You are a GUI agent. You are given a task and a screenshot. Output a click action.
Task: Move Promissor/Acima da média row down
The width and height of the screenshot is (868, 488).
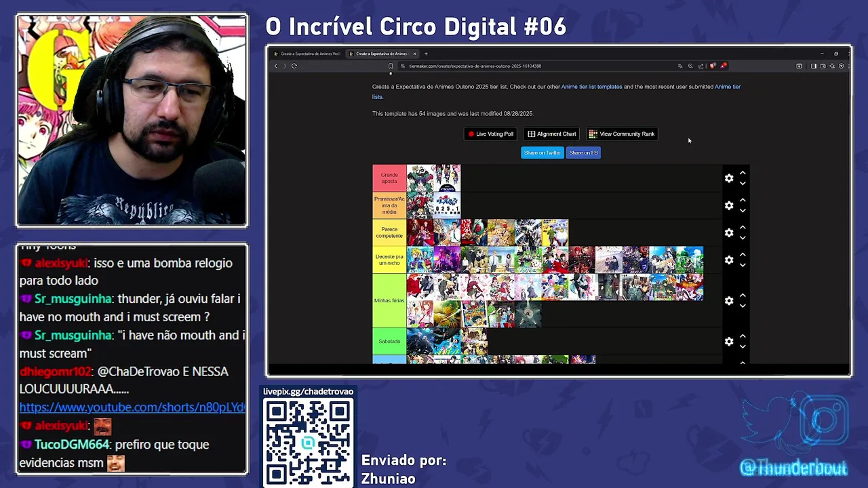click(x=743, y=211)
